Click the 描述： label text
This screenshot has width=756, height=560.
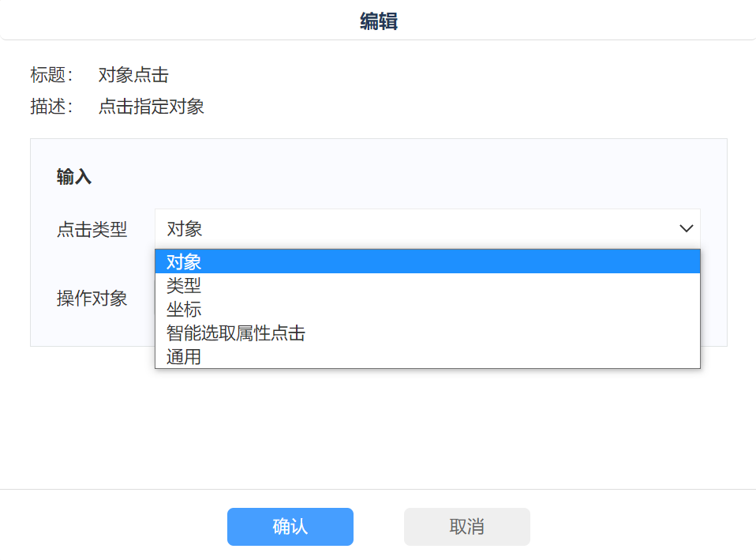[x=51, y=107]
